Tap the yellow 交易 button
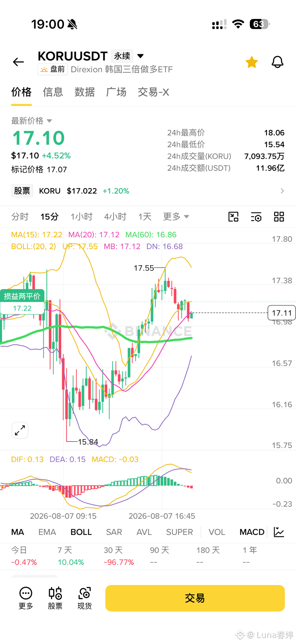 click(195, 598)
